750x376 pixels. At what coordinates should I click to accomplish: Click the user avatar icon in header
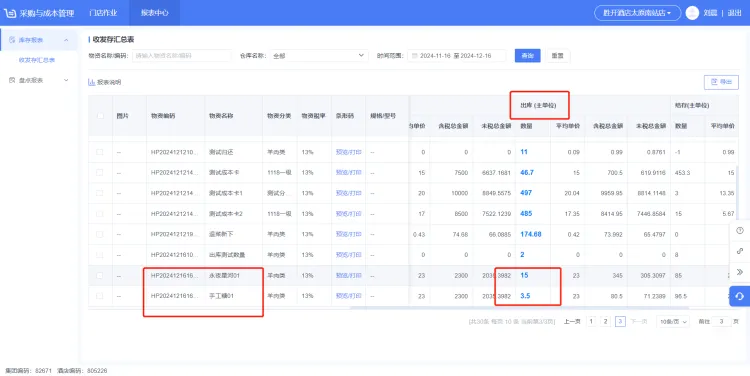click(692, 13)
